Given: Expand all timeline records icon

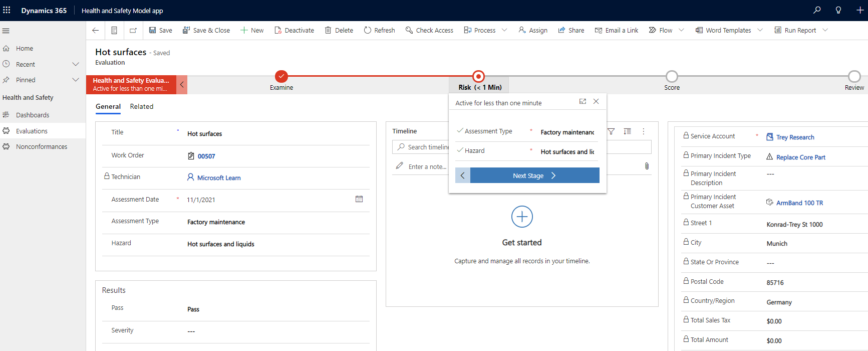Looking at the screenshot, I should 627,131.
